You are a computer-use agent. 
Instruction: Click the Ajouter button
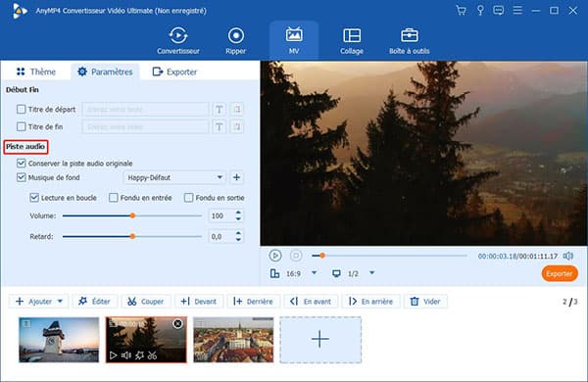33,301
